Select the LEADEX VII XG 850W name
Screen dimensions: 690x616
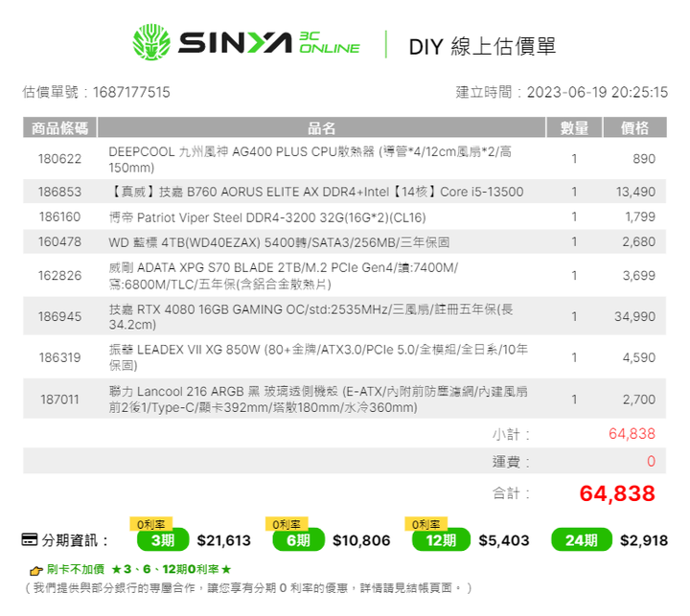click(318, 357)
